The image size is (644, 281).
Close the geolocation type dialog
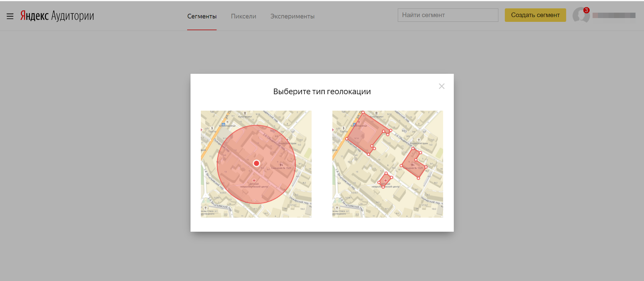[x=442, y=86]
